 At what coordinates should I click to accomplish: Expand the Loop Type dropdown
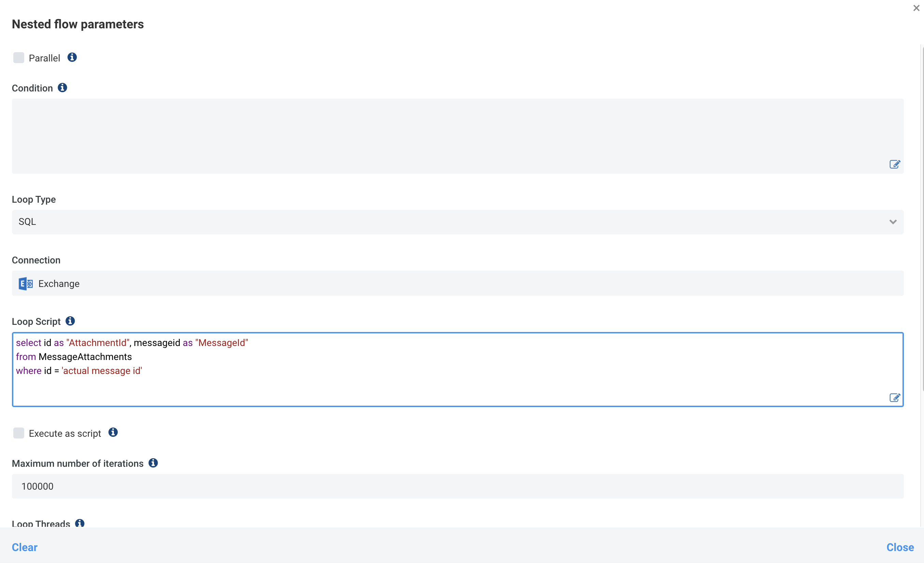(x=893, y=222)
